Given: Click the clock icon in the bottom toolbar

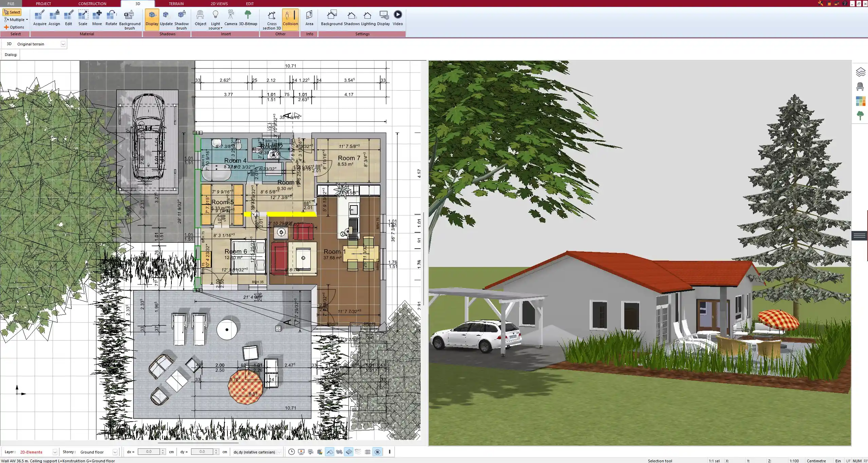Looking at the screenshot, I should (292, 452).
